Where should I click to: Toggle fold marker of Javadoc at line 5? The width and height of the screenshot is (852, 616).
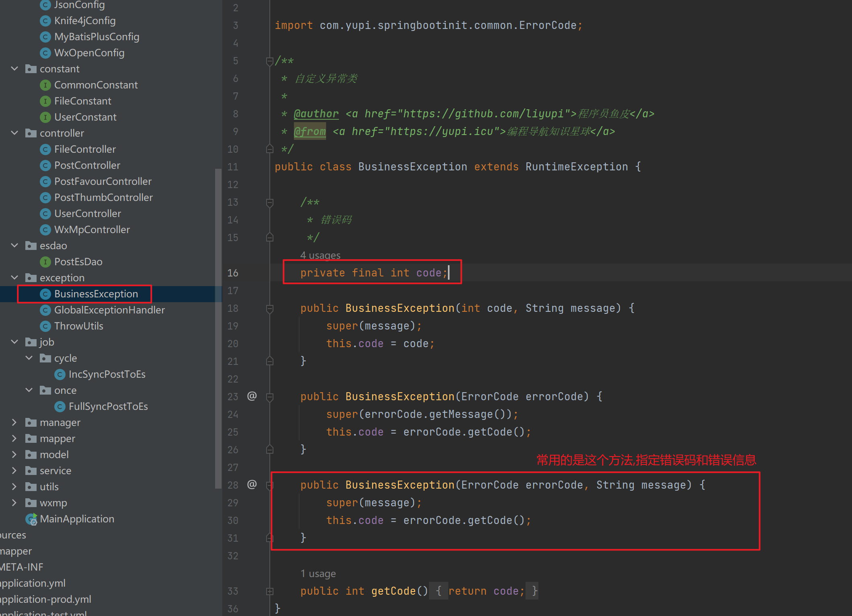270,61
